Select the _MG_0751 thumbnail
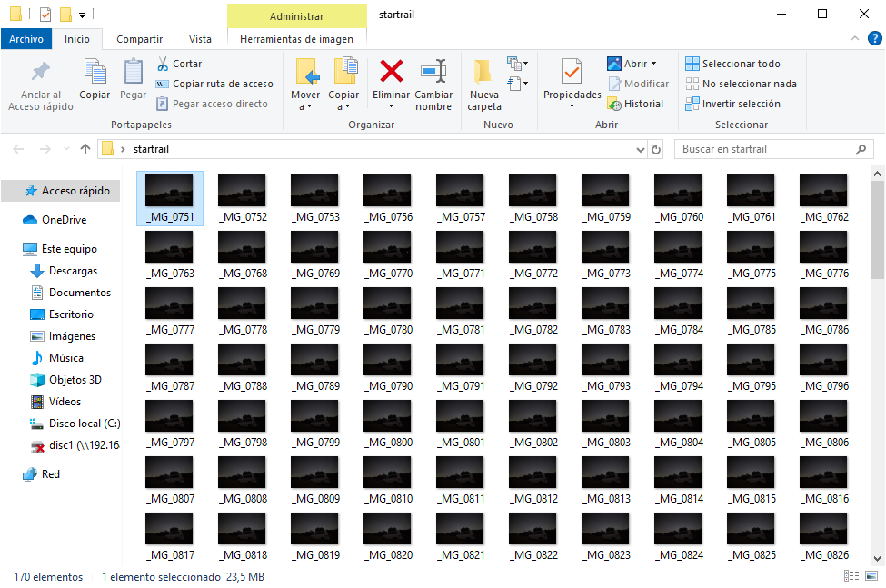Viewport: 886px width, 588px height. click(x=170, y=198)
